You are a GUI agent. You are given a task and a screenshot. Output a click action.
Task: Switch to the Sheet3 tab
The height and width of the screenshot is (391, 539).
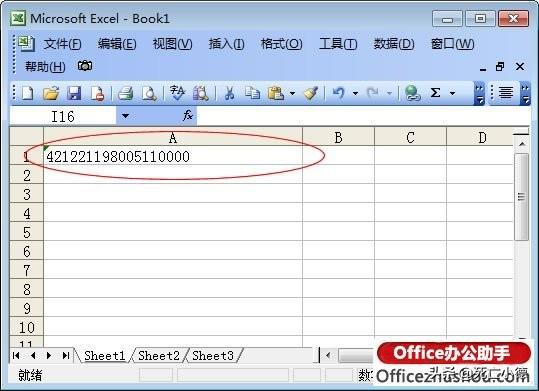point(213,356)
